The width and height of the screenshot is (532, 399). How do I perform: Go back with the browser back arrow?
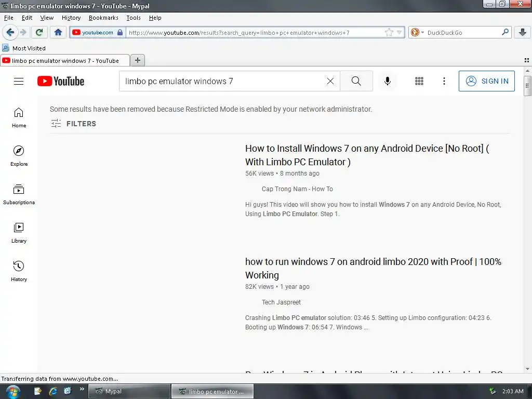click(10, 33)
